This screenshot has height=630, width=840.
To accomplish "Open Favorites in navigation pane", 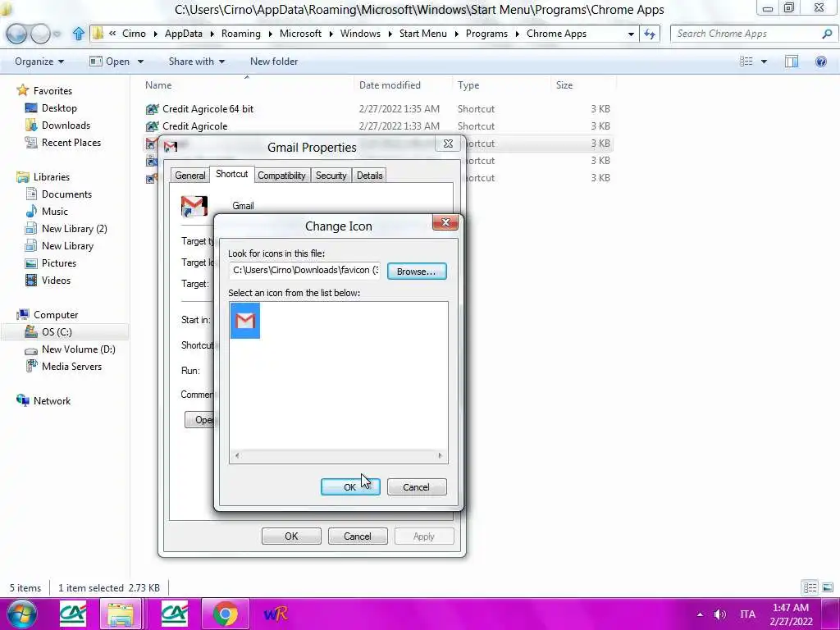I will (x=52, y=90).
